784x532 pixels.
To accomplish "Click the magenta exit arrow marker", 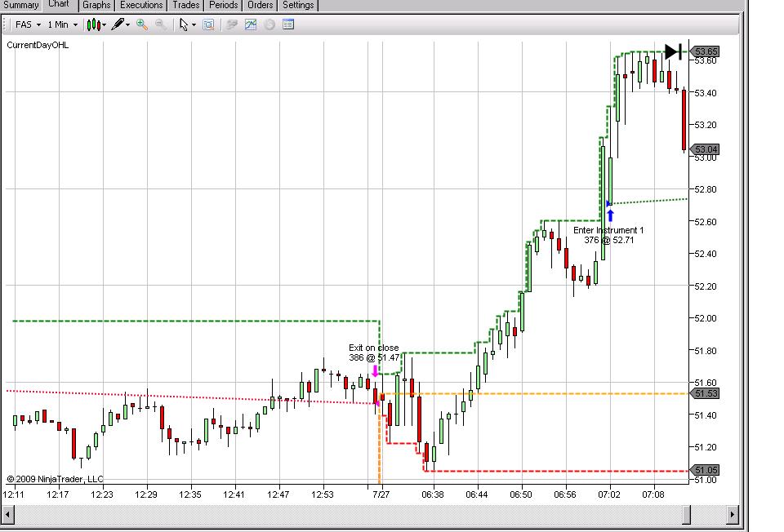I will click(375, 371).
